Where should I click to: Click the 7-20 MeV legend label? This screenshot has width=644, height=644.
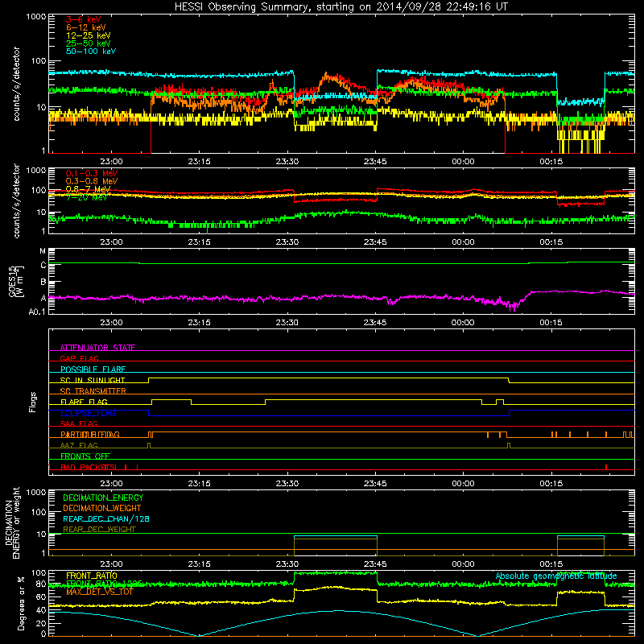tap(86, 197)
